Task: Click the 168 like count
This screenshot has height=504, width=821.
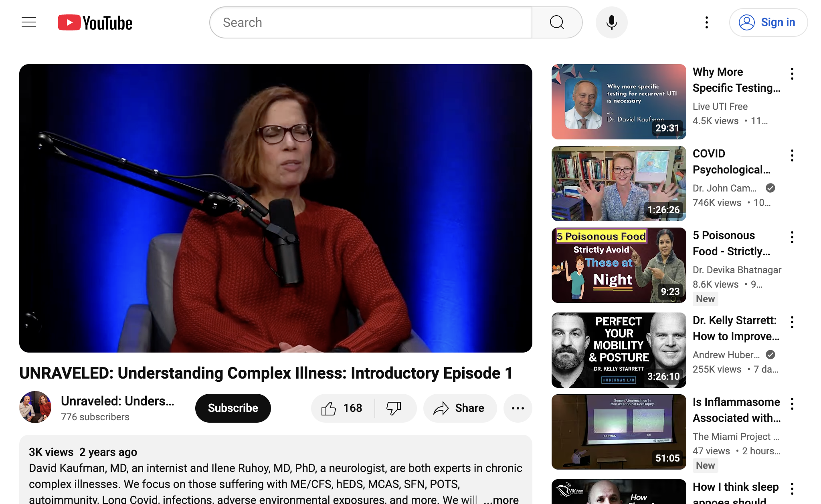Action: [353, 408]
